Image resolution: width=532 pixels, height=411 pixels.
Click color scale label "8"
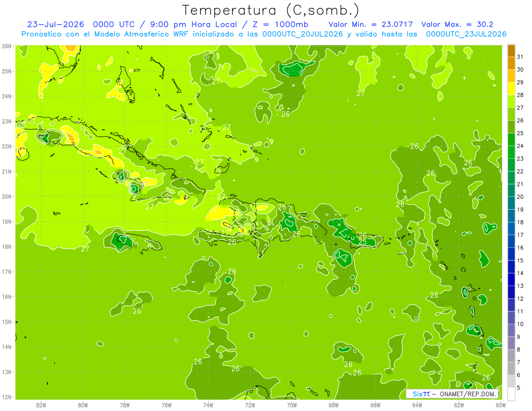[x=519, y=349]
